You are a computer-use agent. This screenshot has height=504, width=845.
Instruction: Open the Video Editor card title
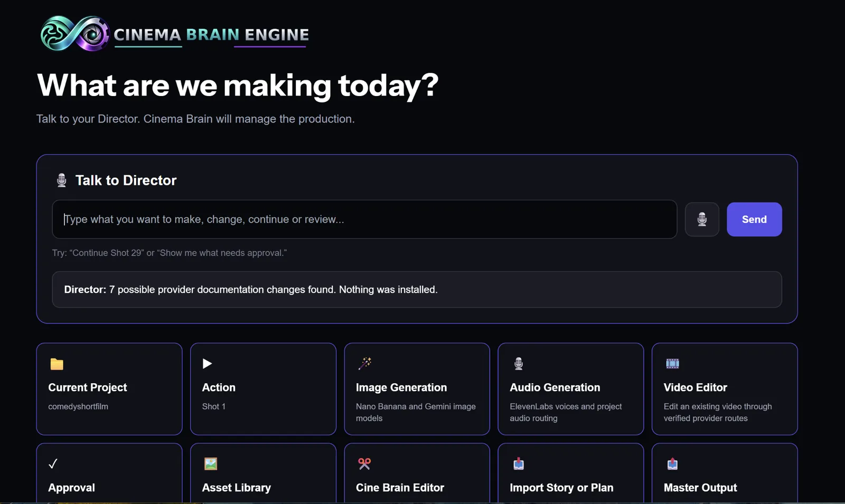tap(695, 387)
